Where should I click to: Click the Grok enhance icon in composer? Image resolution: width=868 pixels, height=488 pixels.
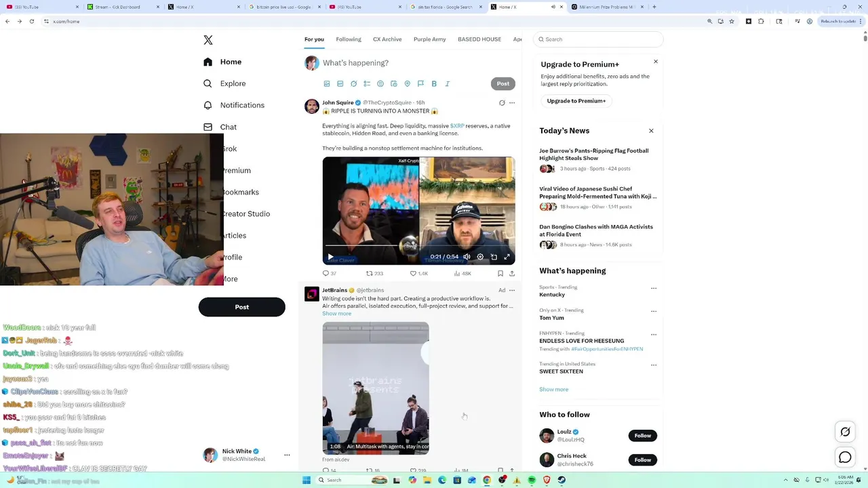[353, 84]
